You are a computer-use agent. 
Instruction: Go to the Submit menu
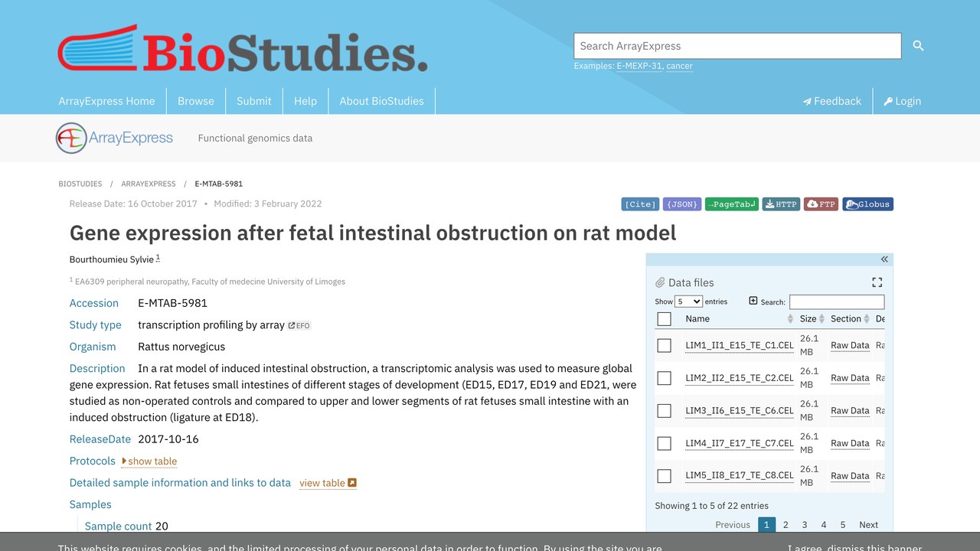coord(254,101)
